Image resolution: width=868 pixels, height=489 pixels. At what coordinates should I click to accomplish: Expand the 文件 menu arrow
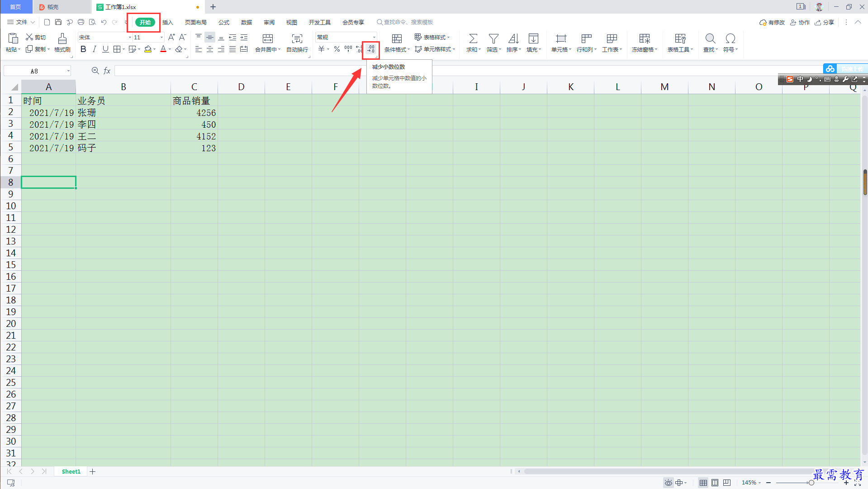33,22
